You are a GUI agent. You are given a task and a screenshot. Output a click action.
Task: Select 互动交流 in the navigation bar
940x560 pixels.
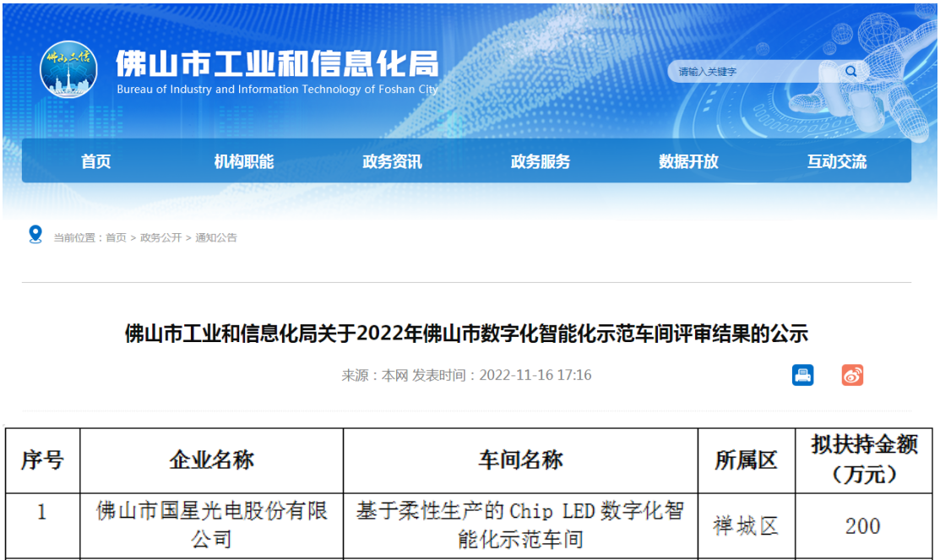(836, 161)
